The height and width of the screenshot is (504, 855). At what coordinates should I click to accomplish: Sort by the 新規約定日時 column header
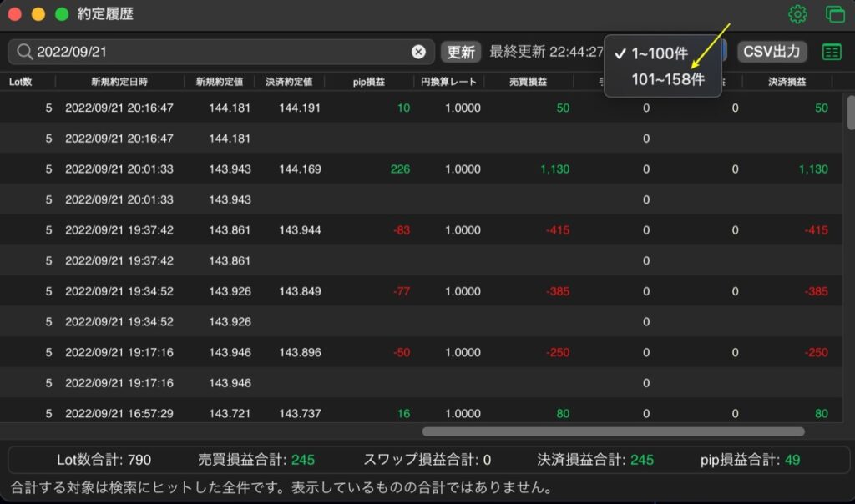[119, 82]
